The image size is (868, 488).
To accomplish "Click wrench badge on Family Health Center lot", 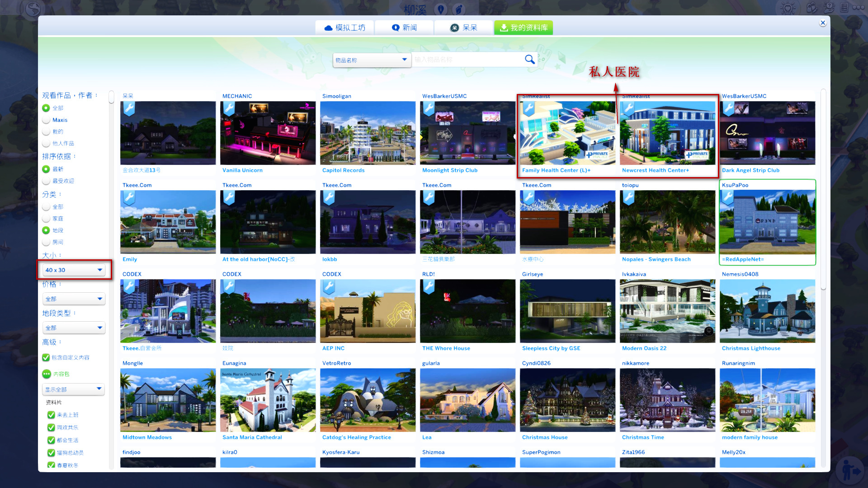I will (x=528, y=109).
